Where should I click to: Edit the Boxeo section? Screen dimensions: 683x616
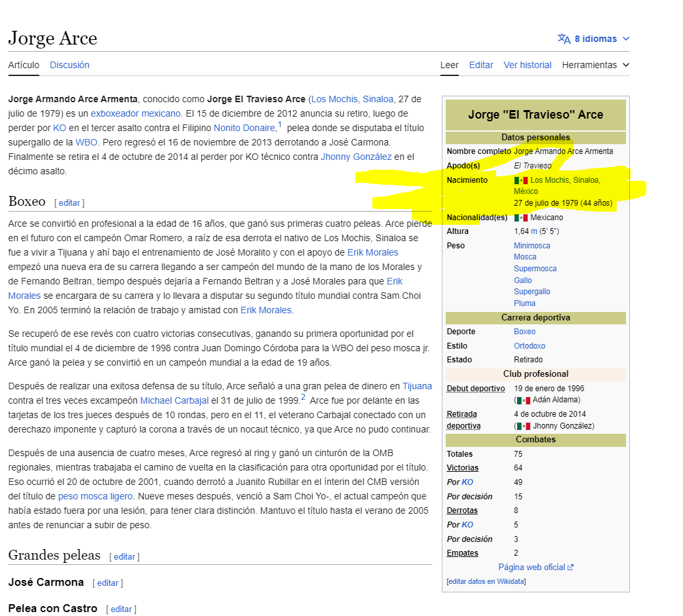[x=69, y=203]
